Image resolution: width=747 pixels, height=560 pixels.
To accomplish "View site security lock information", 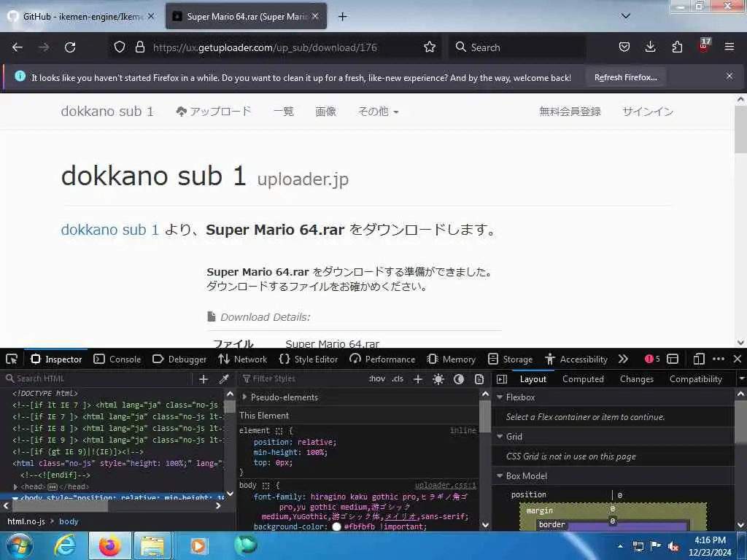I will [139, 47].
